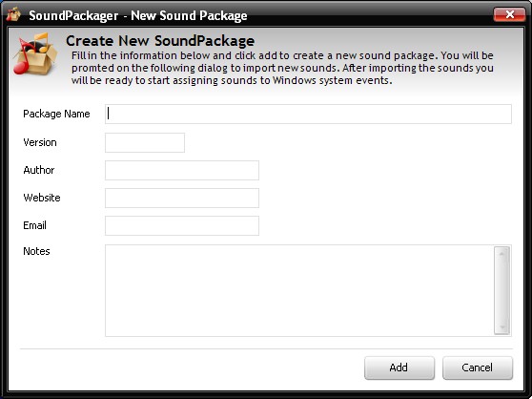The width and height of the screenshot is (532, 399).
Task: Place the cursor in the Email field
Action: click(x=182, y=226)
